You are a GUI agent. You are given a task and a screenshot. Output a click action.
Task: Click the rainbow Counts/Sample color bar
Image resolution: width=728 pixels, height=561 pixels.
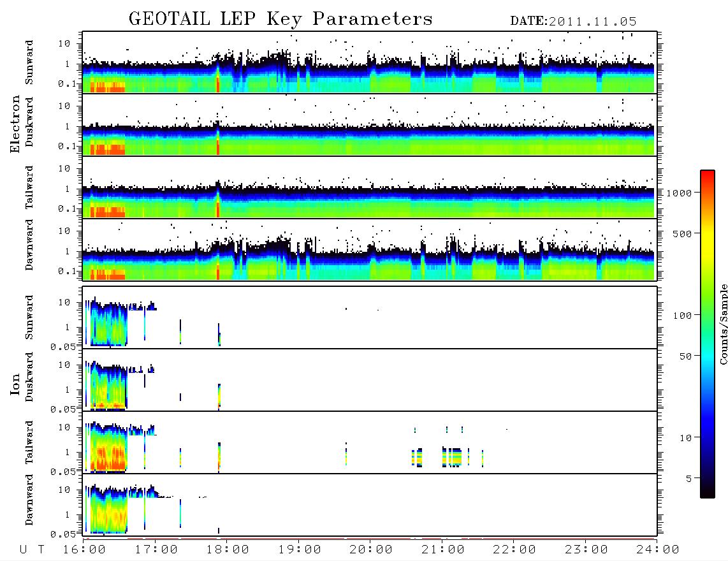point(708,334)
